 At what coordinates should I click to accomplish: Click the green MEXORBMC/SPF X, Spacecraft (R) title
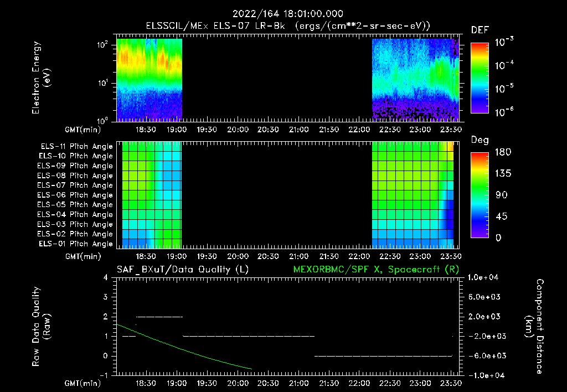376,270
